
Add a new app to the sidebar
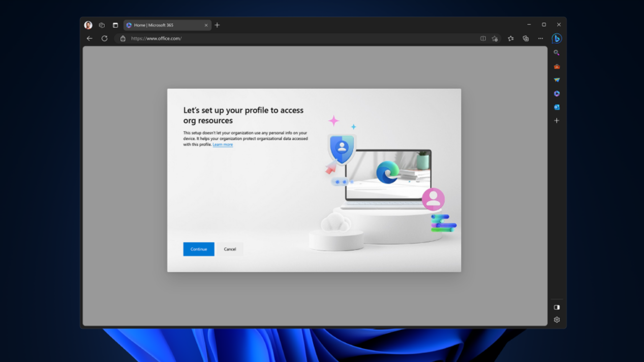(557, 120)
